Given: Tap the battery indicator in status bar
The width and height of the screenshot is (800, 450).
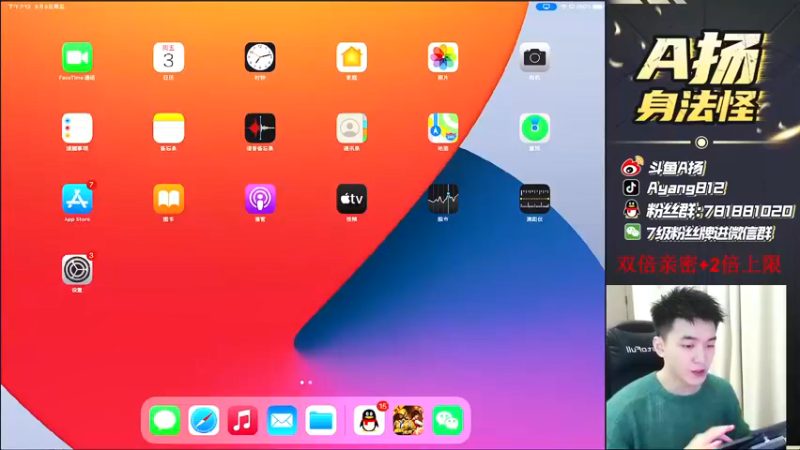Looking at the screenshot, I should click(x=597, y=7).
